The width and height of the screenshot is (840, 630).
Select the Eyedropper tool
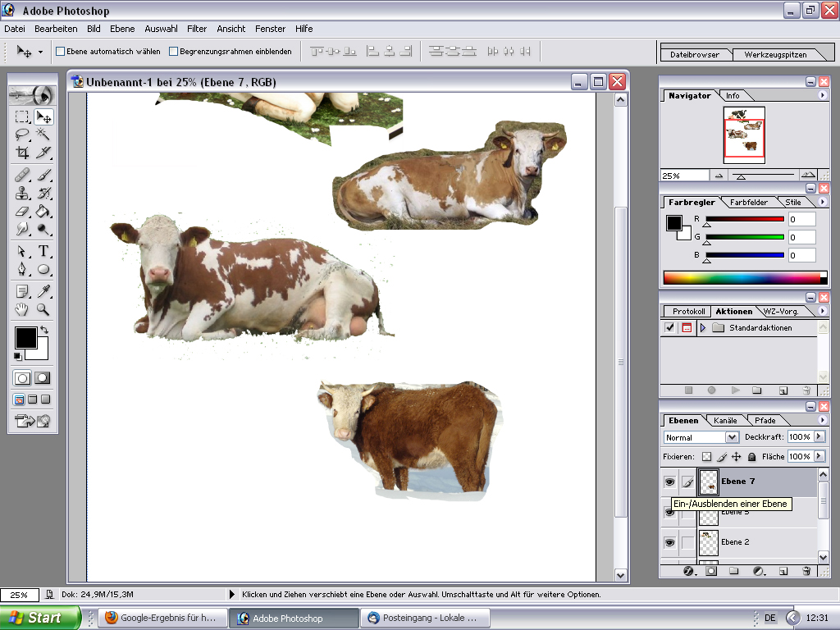43,291
